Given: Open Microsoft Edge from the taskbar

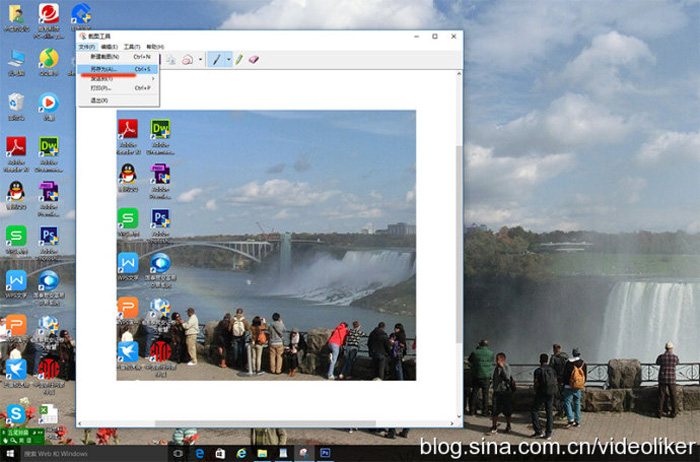Looking at the screenshot, I should point(199,453).
